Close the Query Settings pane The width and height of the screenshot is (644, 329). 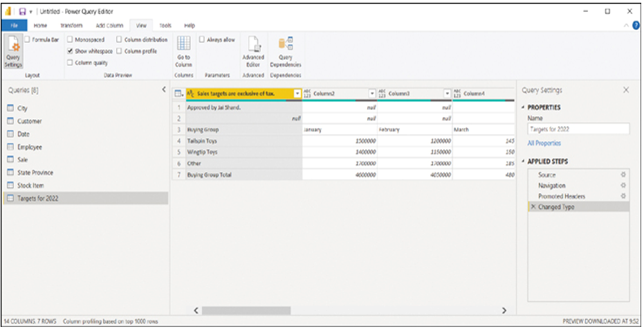click(x=626, y=90)
